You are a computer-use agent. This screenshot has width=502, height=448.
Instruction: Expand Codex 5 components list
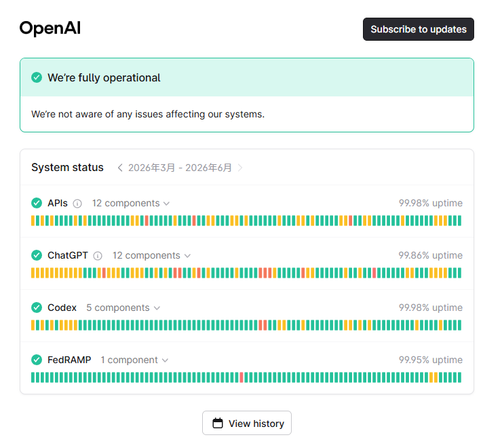[x=123, y=307]
